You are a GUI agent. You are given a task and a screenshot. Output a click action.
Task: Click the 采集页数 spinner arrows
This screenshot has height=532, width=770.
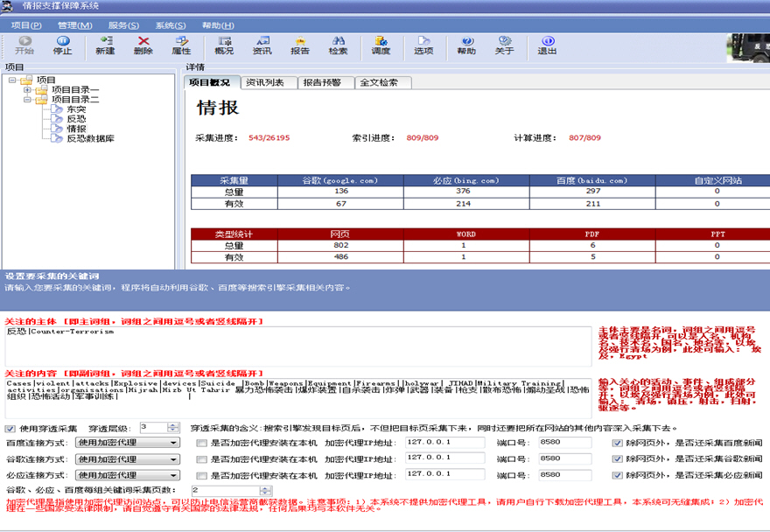266,490
